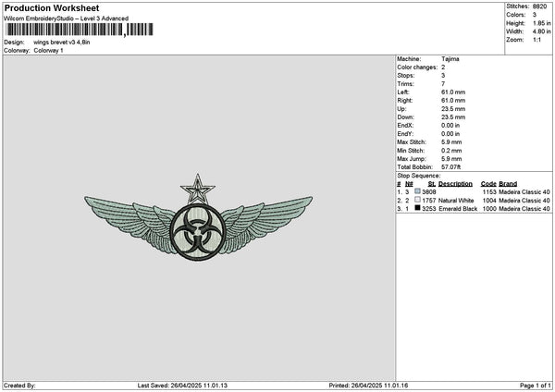The image size is (555, 392).
Task: Click 'Natural White' description text
Action: [456, 201]
